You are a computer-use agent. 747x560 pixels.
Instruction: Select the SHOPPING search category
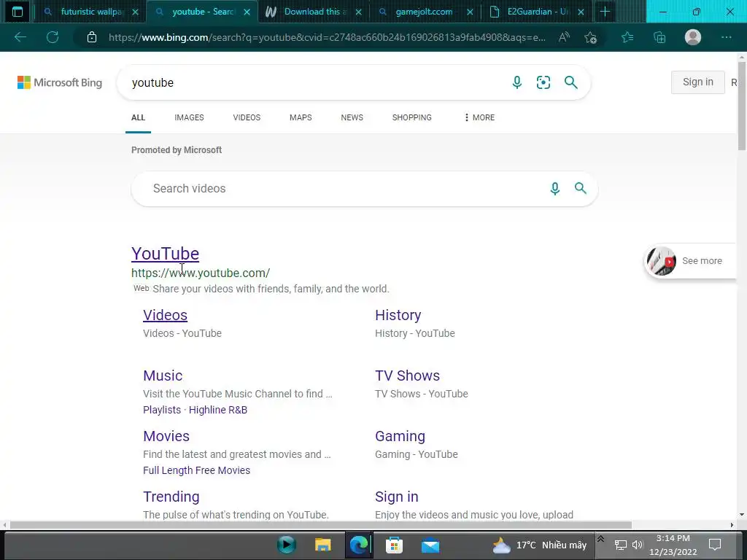[412, 117]
